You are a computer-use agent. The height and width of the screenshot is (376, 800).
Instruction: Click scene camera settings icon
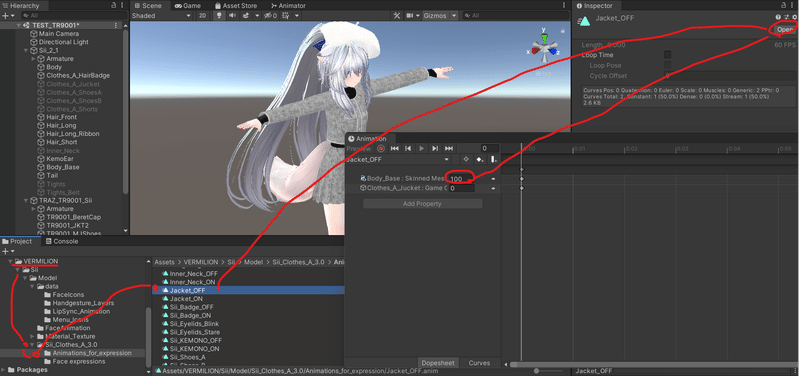[410, 16]
